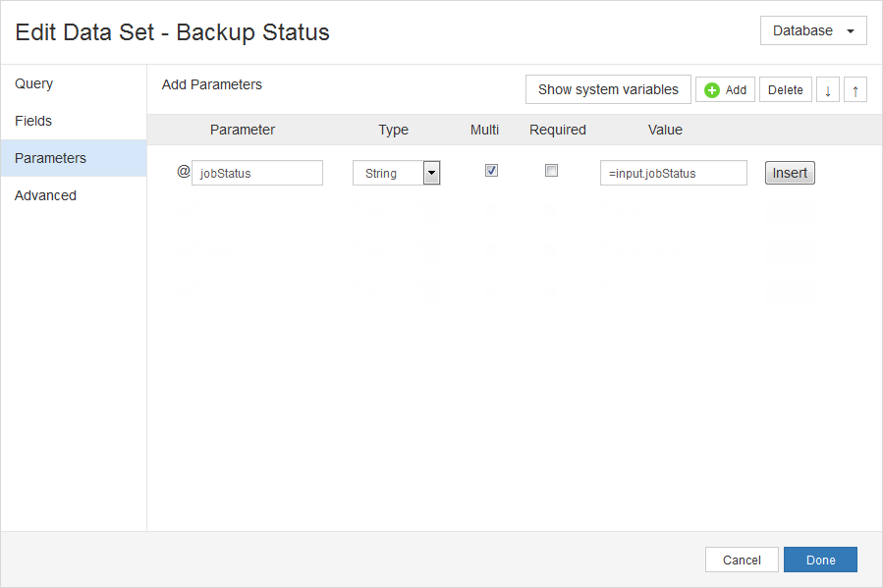
Task: Click the up-arrow move icon on the toolbar
Action: pos(855,89)
